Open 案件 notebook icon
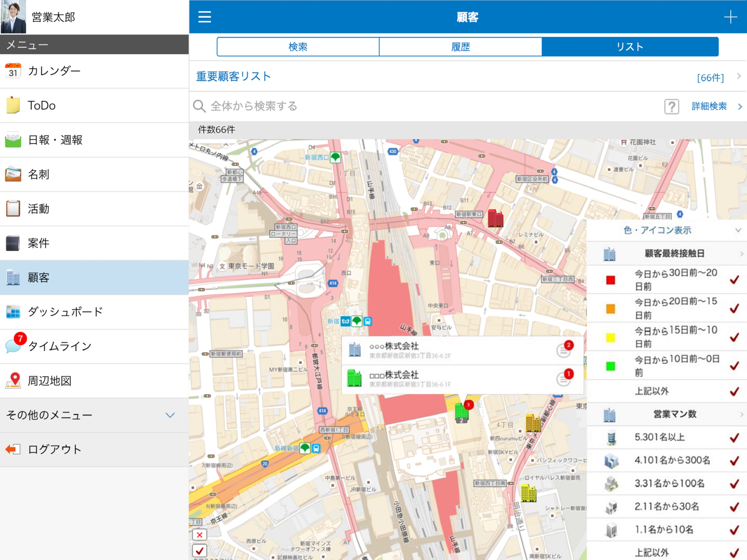Image resolution: width=747 pixels, height=560 pixels. (13, 243)
